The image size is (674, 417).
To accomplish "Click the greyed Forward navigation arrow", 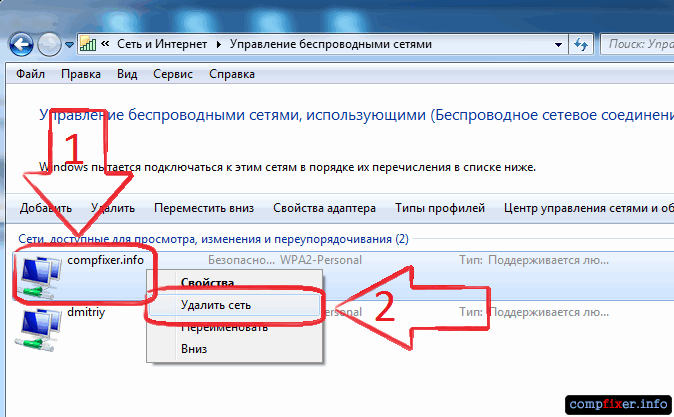I will pos(49,44).
